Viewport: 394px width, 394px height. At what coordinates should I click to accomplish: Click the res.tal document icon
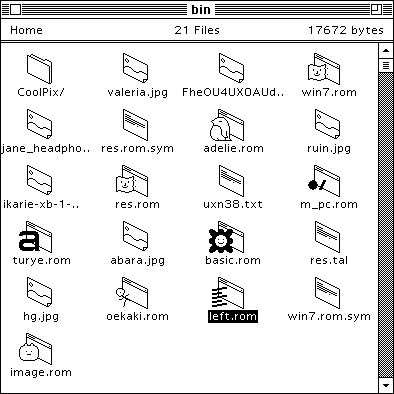pyautogui.click(x=327, y=237)
